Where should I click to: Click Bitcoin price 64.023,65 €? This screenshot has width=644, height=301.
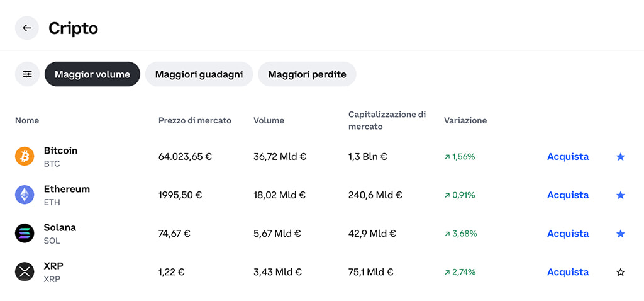click(x=185, y=157)
